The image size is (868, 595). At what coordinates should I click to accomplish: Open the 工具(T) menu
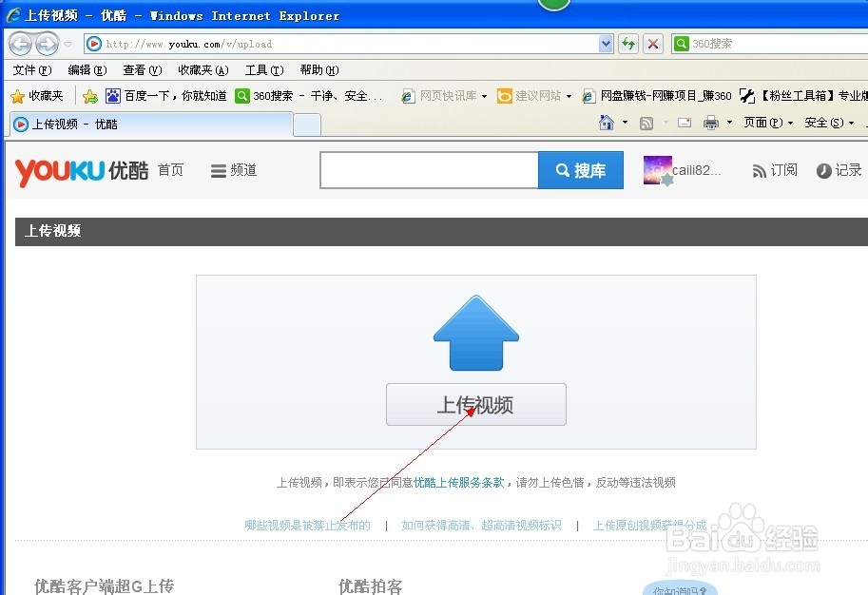click(x=264, y=70)
